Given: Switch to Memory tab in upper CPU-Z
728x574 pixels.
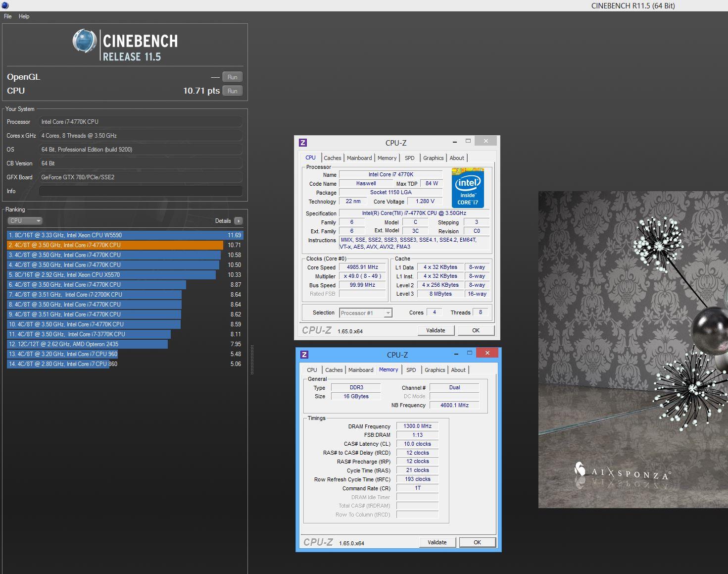Looking at the screenshot, I should tap(387, 158).
